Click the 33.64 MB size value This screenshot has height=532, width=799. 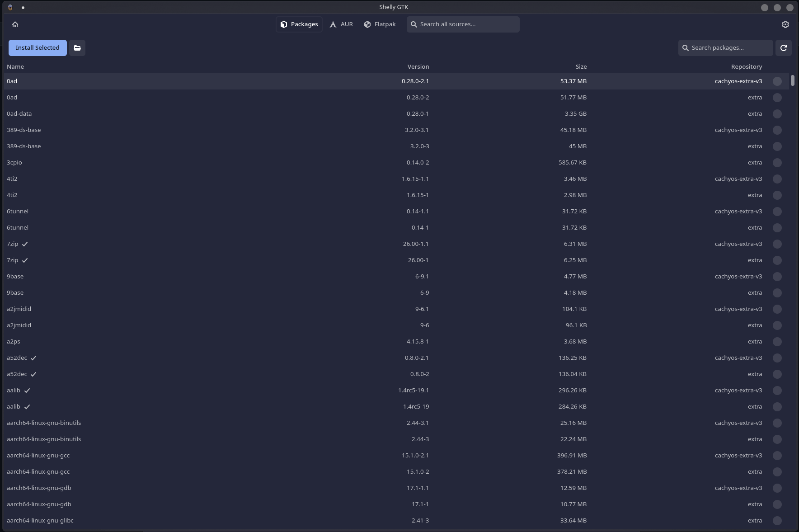click(x=573, y=521)
